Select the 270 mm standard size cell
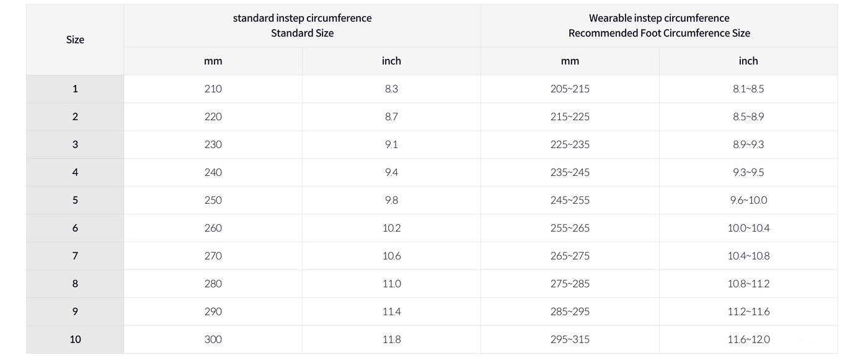 213,256
